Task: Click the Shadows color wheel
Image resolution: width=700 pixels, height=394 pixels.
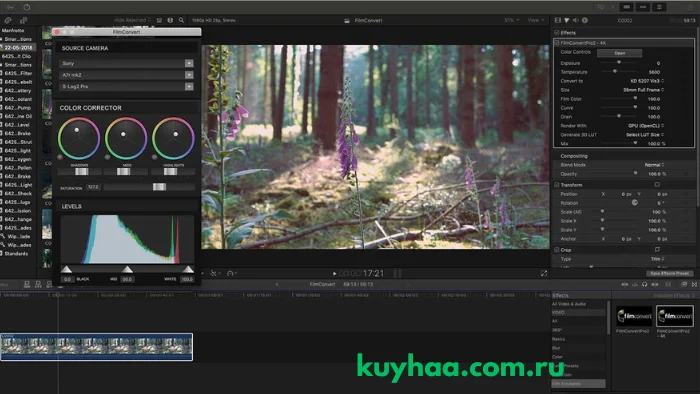Action: point(79,138)
